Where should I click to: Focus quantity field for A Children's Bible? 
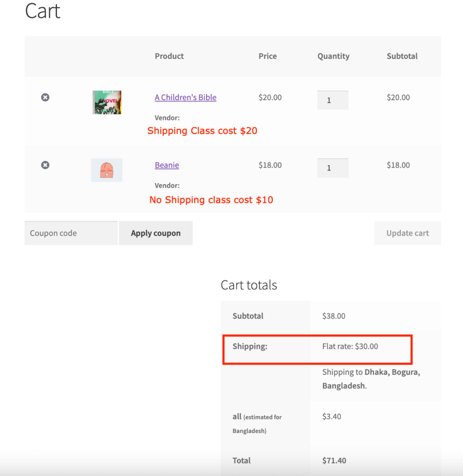coord(333,100)
